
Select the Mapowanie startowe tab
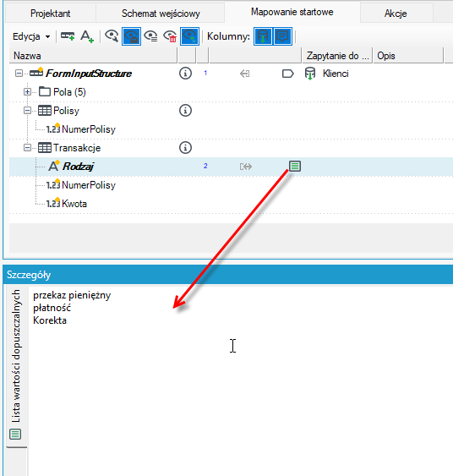(292, 12)
